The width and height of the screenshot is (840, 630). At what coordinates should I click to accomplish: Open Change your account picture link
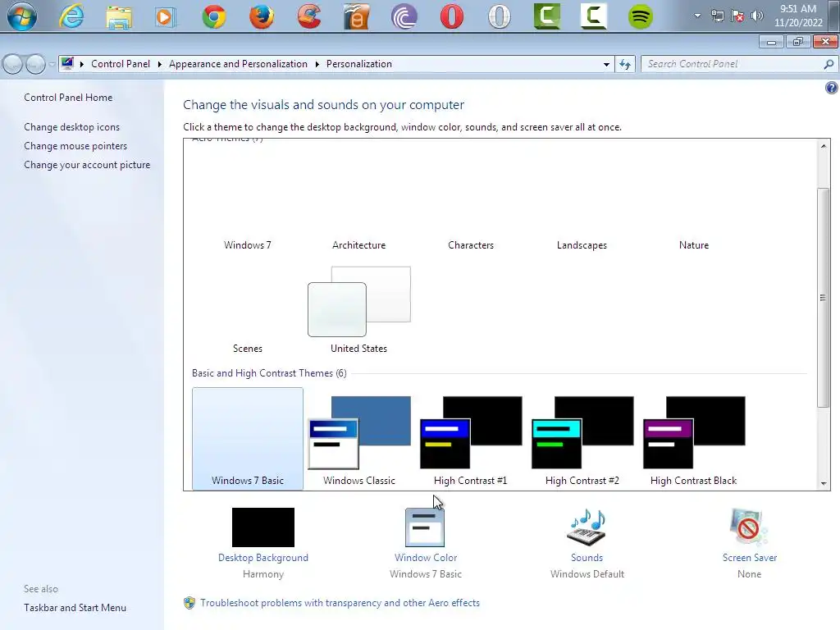click(87, 165)
